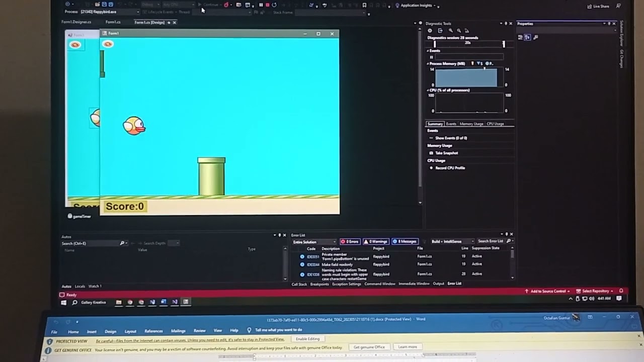This screenshot has width=644, height=362.
Task: Open taskbar search icon
Action: coord(74,303)
